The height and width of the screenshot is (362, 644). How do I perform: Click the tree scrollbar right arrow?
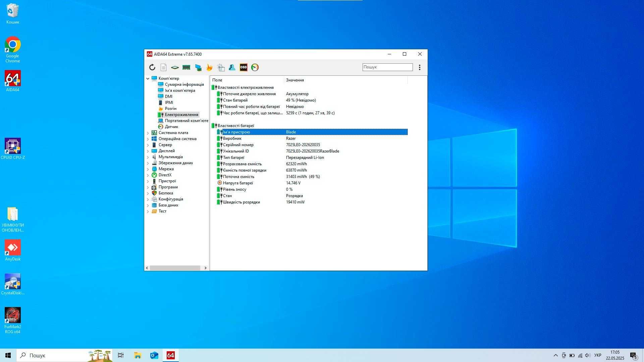tap(206, 268)
